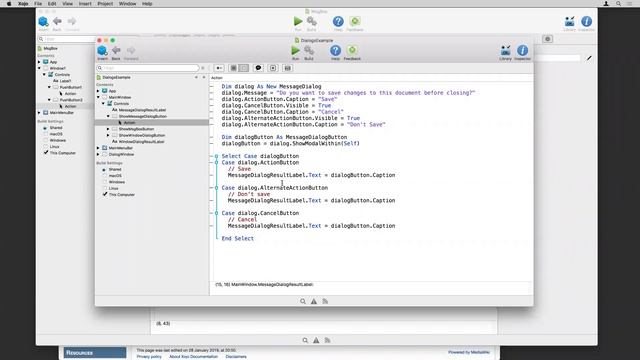Open the Insert menu

(85, 4)
